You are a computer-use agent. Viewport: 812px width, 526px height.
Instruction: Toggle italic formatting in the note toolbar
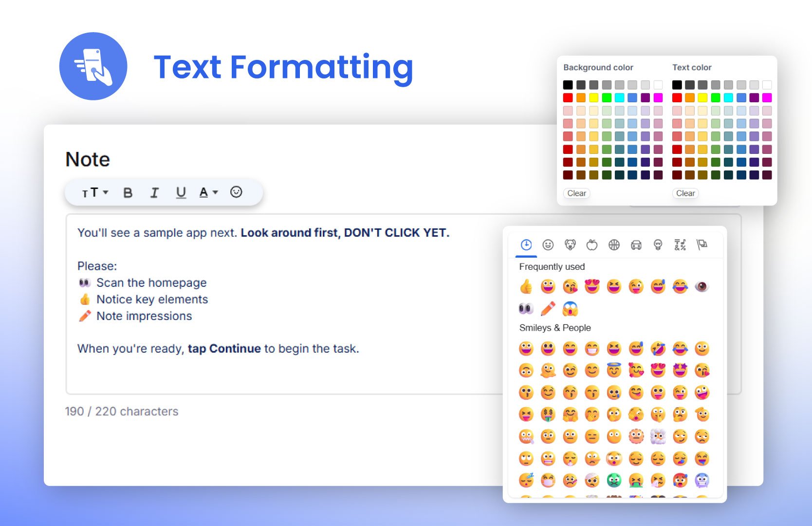[154, 193]
